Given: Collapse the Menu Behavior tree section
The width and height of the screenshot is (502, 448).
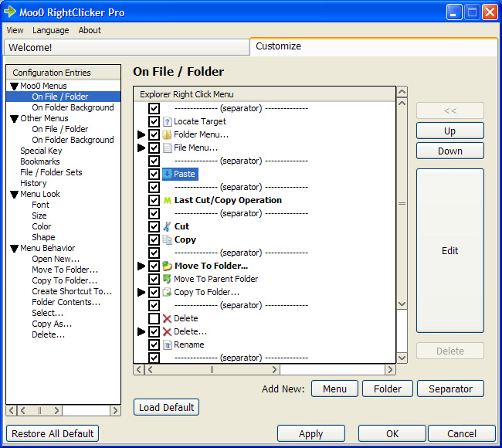Looking at the screenshot, I should point(14,249).
